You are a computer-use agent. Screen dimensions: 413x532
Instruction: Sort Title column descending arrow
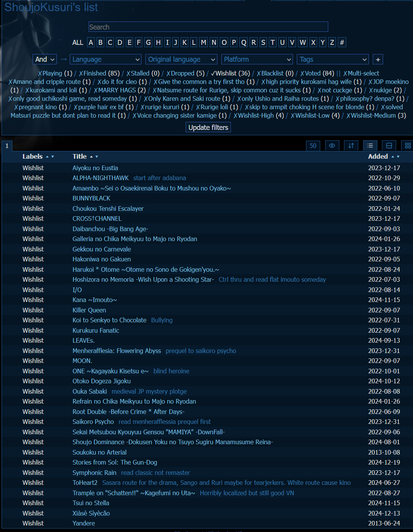tap(97, 157)
